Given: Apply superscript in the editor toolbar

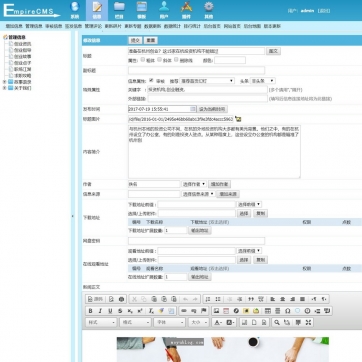Looking at the screenshot, I should pyautogui.click(x=140, y=311).
